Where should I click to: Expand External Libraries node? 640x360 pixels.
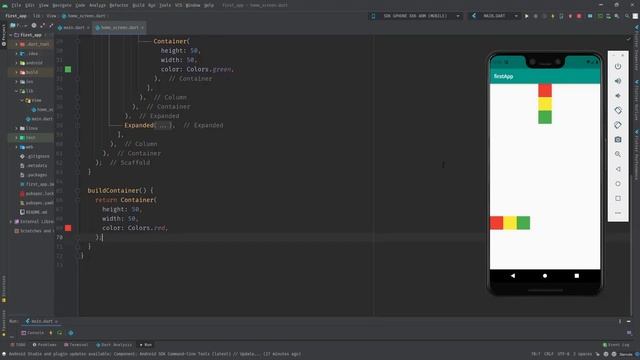[x=11, y=222]
